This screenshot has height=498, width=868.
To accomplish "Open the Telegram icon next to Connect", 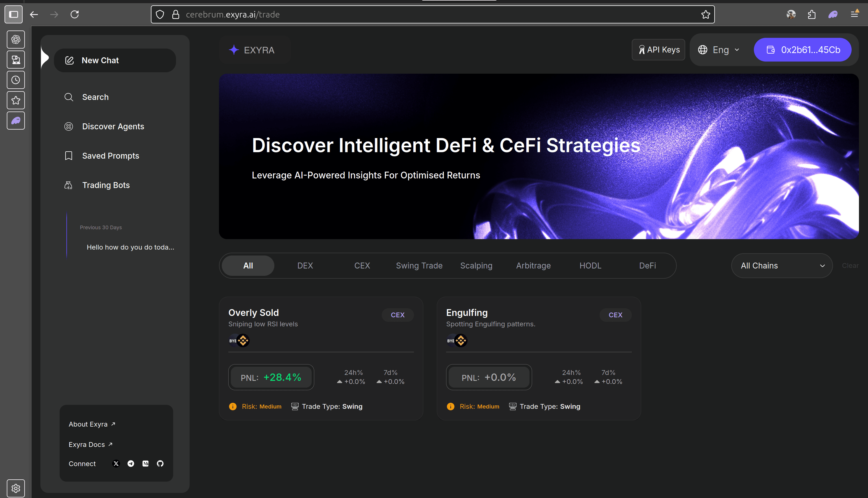I will coord(131,464).
